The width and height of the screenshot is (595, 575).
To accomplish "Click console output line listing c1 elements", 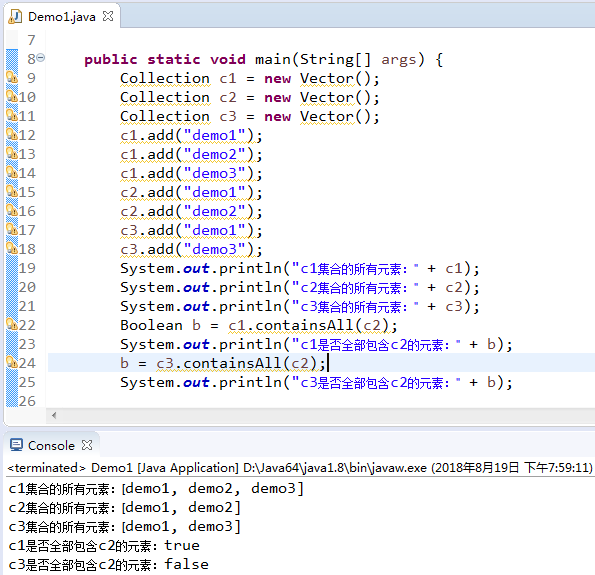I will click(x=156, y=488).
